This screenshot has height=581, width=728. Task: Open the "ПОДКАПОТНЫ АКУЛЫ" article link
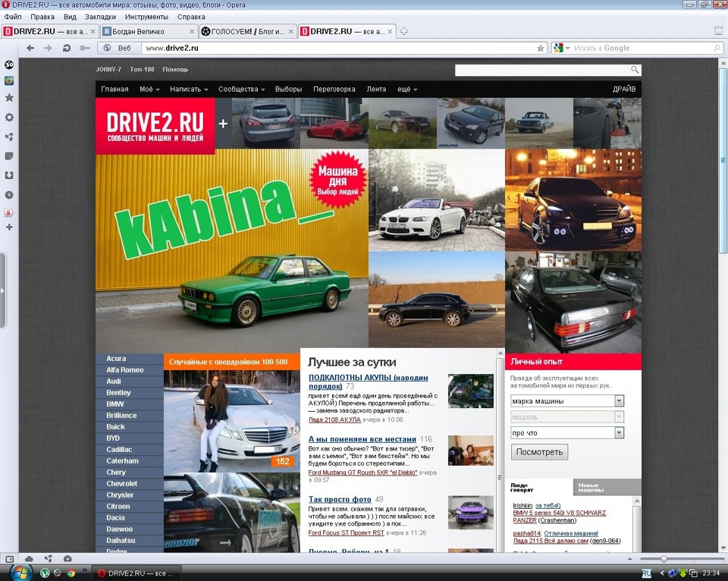(369, 382)
